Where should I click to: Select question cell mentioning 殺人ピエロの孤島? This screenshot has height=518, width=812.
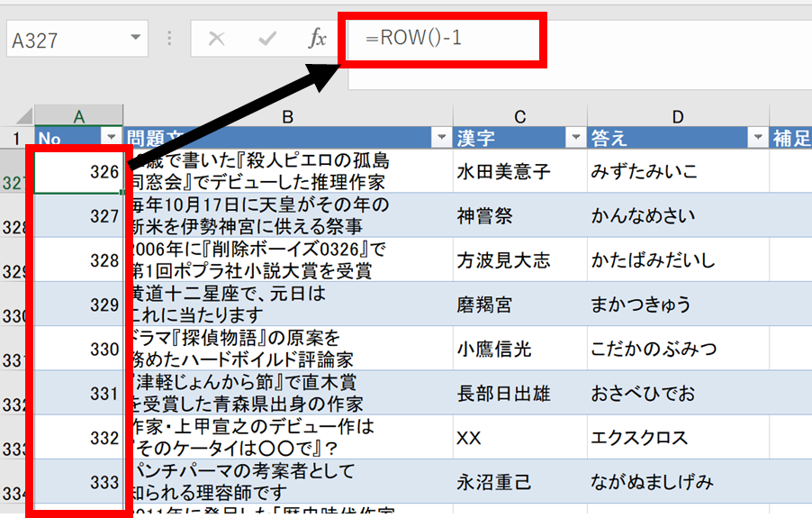pyautogui.click(x=288, y=171)
